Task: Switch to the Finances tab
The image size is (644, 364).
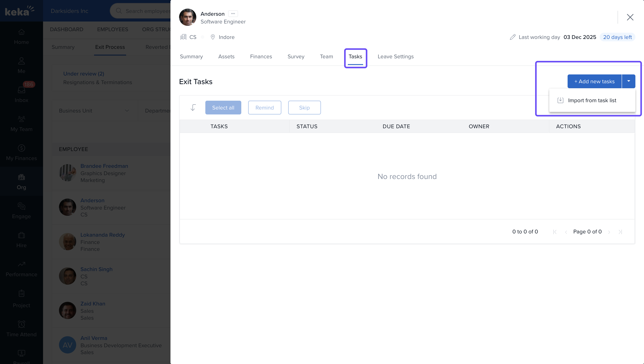Action: 261,57
